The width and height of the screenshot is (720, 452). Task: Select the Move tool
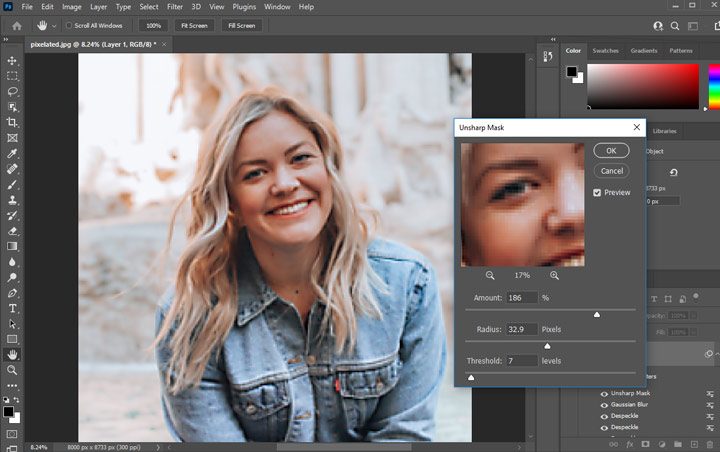pyautogui.click(x=12, y=61)
